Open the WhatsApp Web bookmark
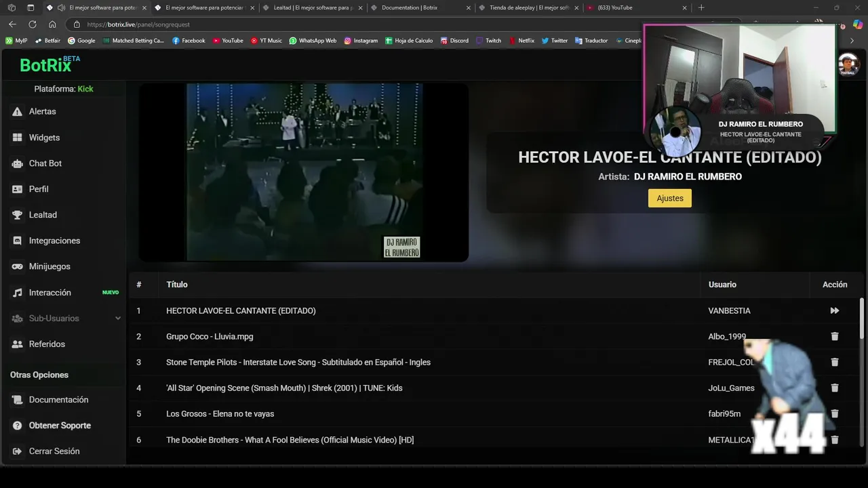 point(313,41)
